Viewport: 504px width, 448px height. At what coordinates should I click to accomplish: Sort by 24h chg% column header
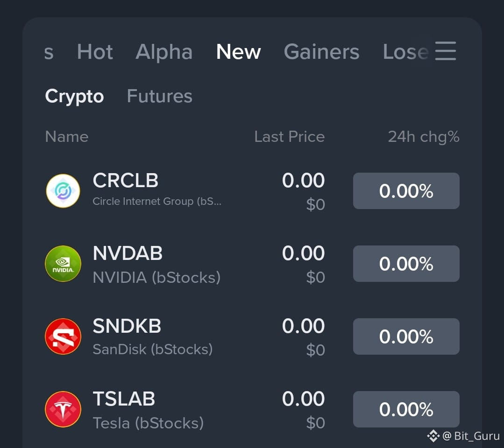coord(424,137)
